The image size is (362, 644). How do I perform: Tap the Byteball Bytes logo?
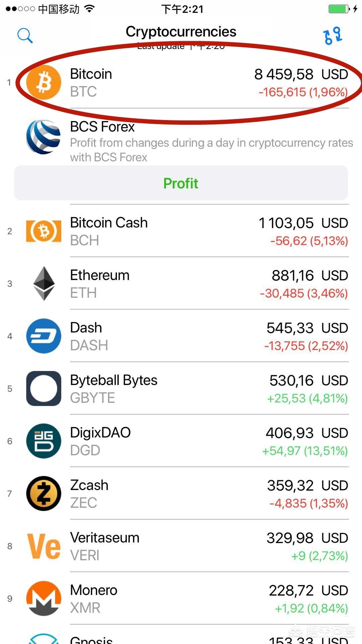coord(44,388)
